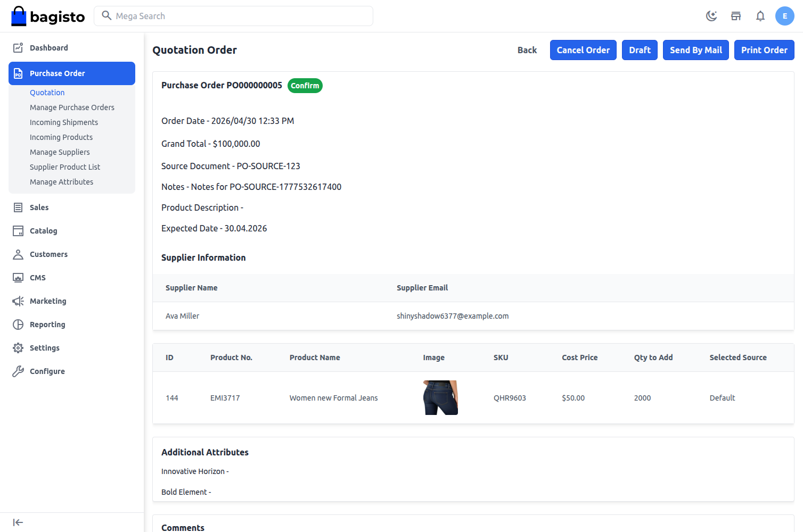Screen dimensions: 803x532
Task: Select the Dashboard sidebar icon
Action: click(x=18, y=47)
